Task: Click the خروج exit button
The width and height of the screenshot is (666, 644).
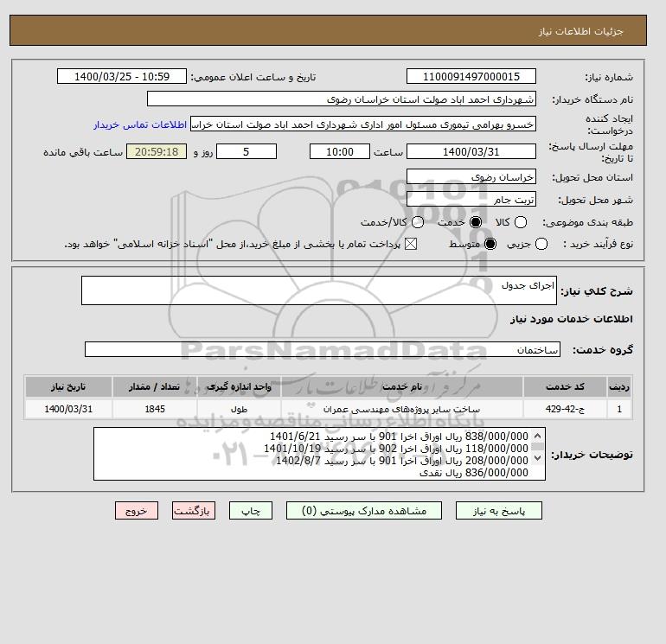Action: (137, 511)
